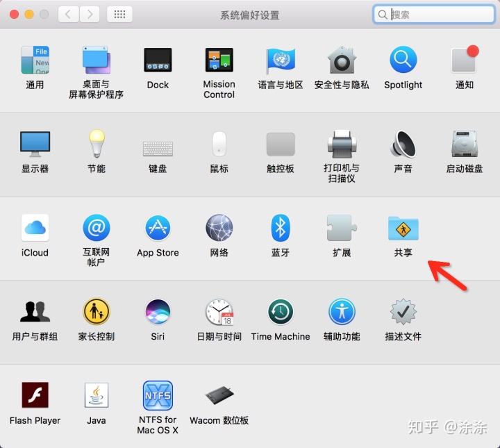Click the forward navigation arrow
Viewport: 500px width, 448px height.
[x=90, y=14]
